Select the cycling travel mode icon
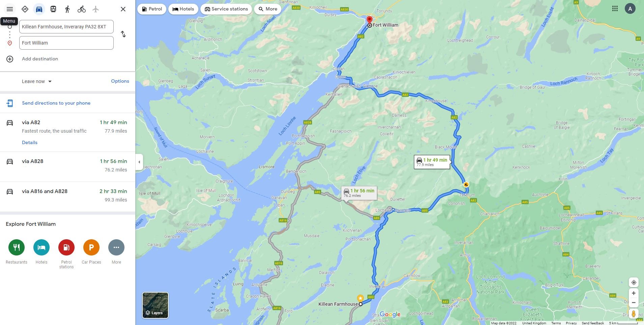Image resolution: width=644 pixels, height=325 pixels. [82, 9]
